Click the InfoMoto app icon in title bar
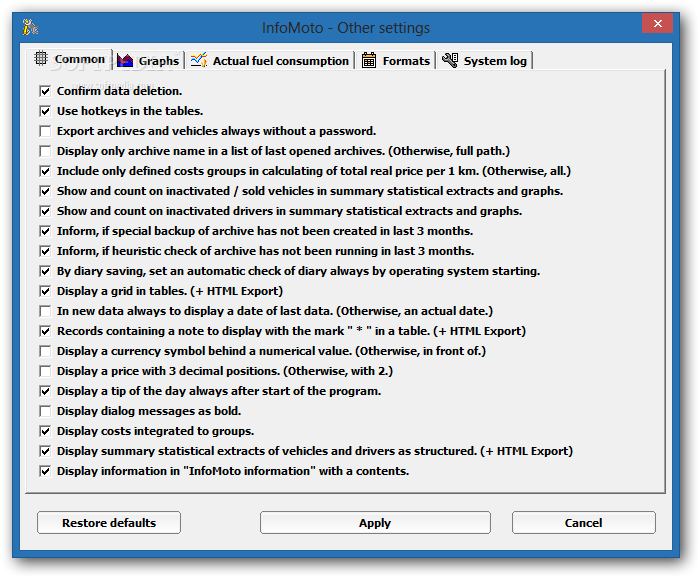The height and width of the screenshot is (578, 700). pos(30,28)
